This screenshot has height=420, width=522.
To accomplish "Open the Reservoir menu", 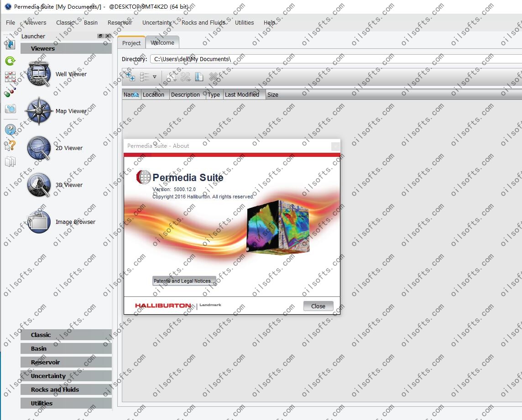I will click(x=120, y=22).
